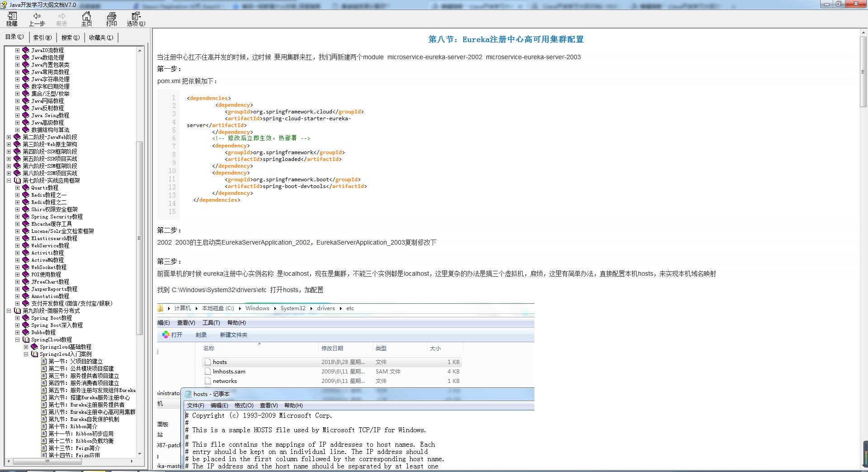Click the hosts file row in the screenshot
This screenshot has width=868, height=472.
332,362
